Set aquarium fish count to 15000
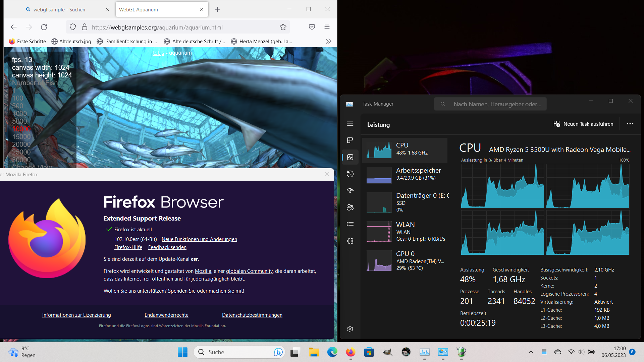 21,137
